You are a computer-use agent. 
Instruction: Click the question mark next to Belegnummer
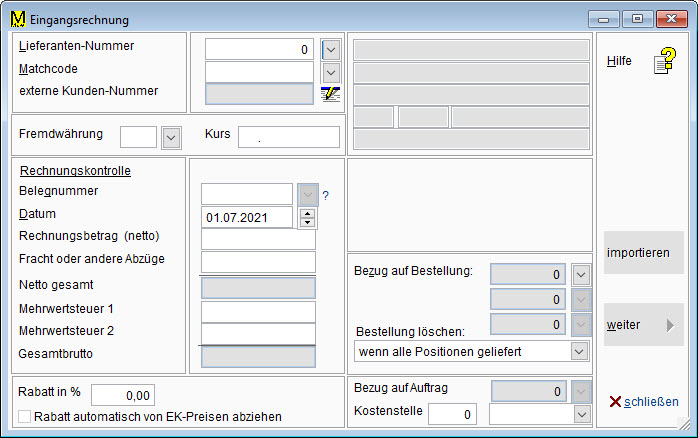[325, 195]
